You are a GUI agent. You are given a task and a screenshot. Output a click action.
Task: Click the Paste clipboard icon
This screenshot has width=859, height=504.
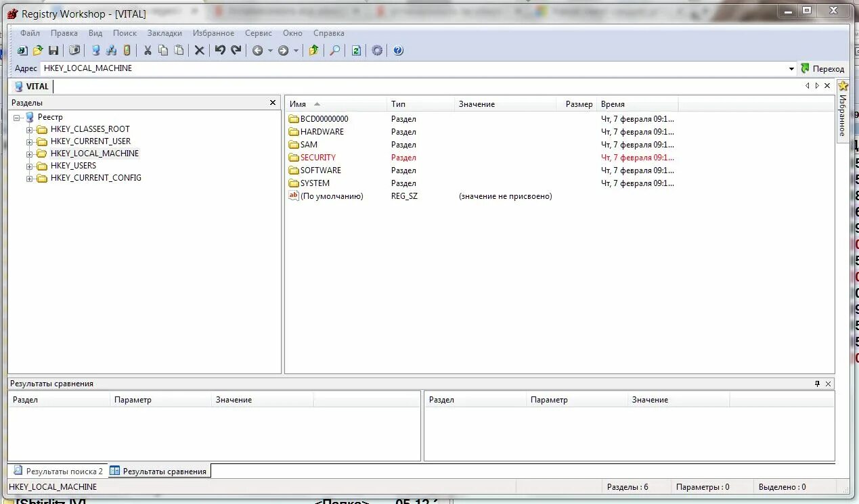(179, 51)
